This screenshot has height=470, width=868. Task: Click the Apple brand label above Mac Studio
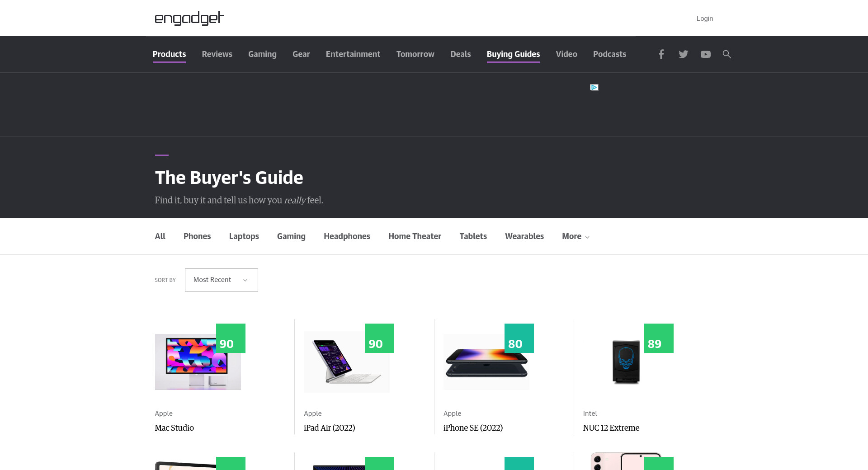coord(164,414)
